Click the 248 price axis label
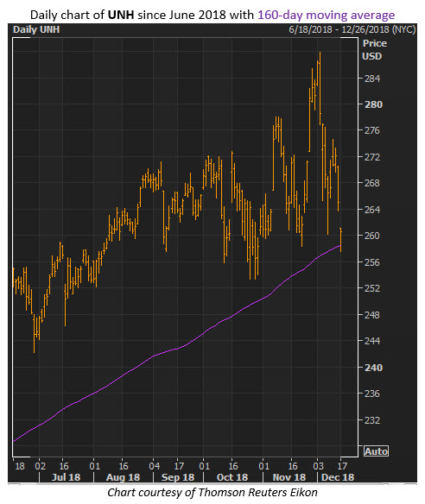Screen dimensions: 425x504 point(372,315)
